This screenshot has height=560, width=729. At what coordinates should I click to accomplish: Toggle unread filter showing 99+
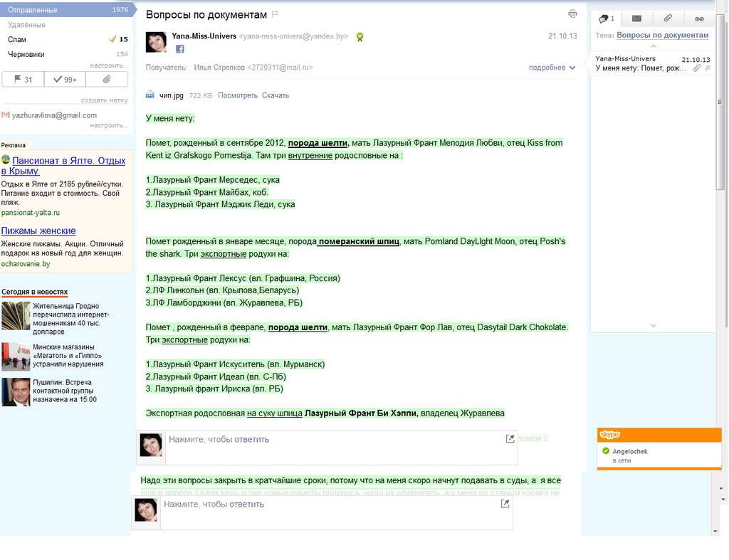(x=65, y=79)
